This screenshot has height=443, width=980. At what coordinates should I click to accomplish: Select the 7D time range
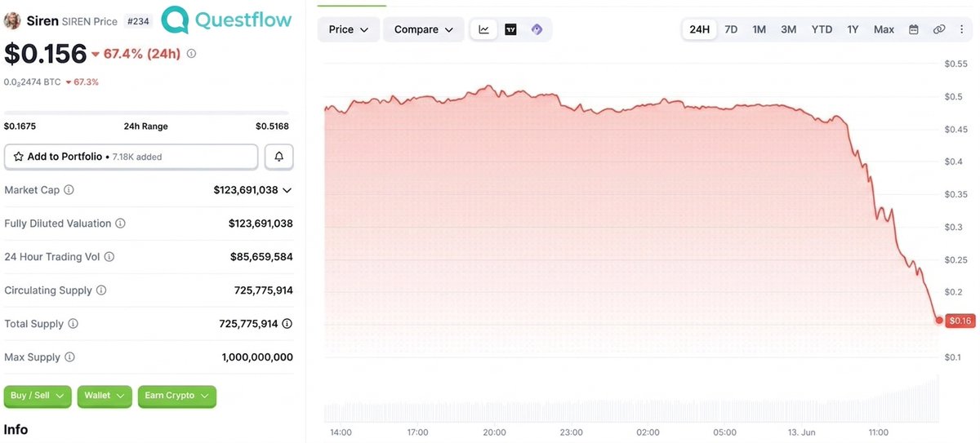(x=731, y=29)
